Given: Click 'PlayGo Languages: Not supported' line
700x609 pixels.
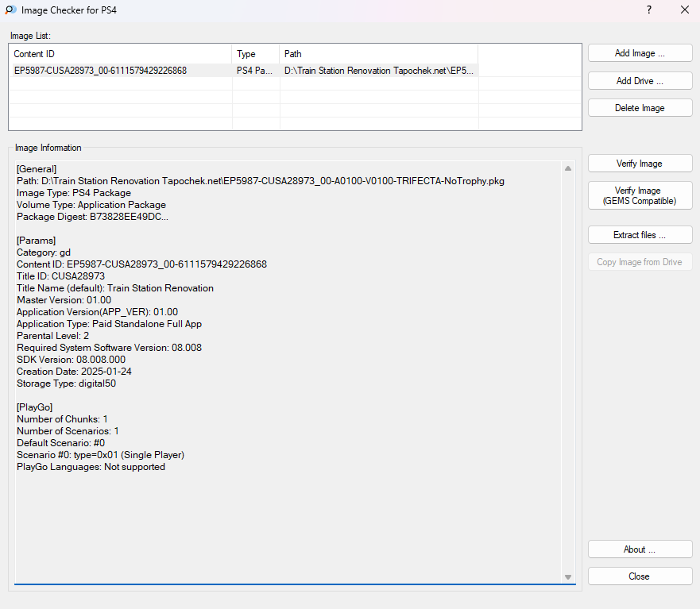Looking at the screenshot, I should point(91,467).
